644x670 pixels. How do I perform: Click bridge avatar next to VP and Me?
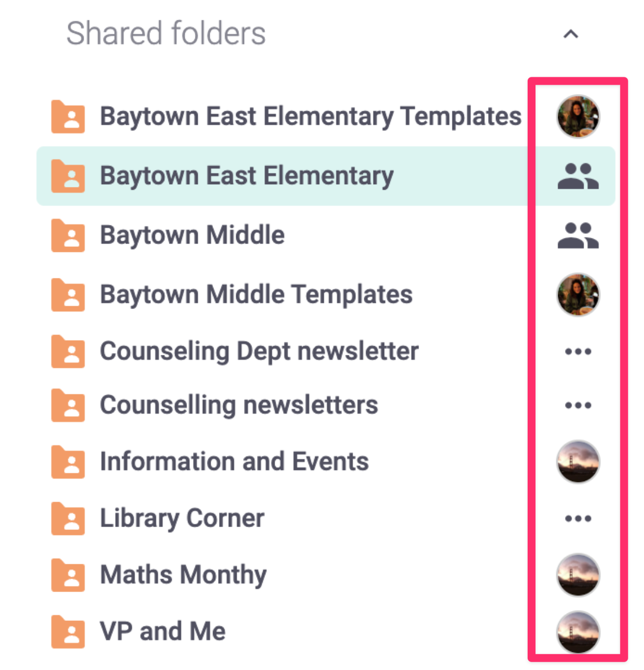[x=578, y=632]
